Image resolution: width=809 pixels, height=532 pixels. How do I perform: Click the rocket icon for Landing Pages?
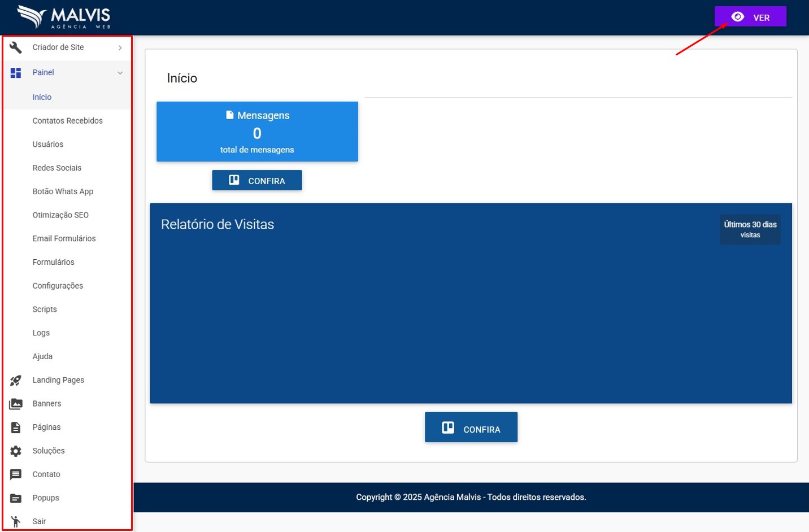[16, 381]
